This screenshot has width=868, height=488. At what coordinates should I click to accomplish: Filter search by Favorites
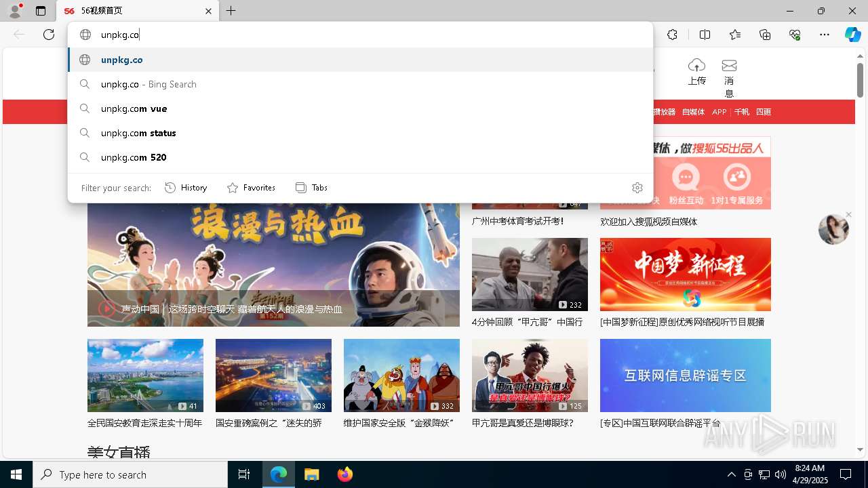point(251,188)
